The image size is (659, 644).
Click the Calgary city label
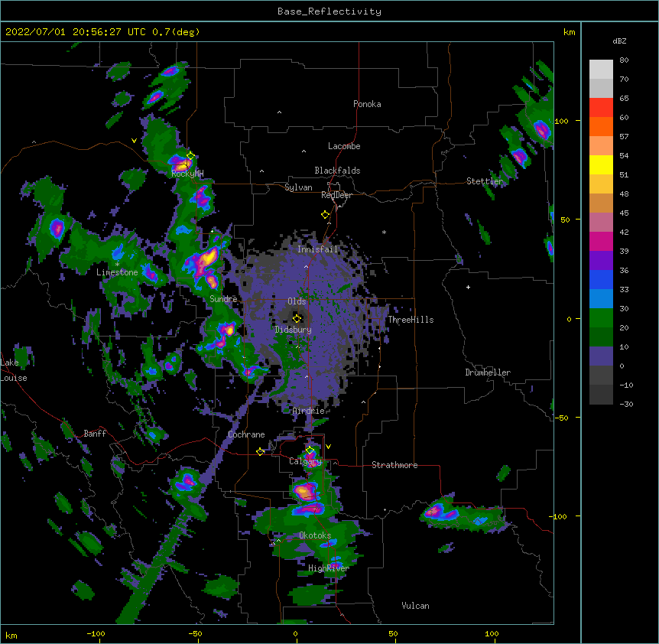pyautogui.click(x=305, y=461)
